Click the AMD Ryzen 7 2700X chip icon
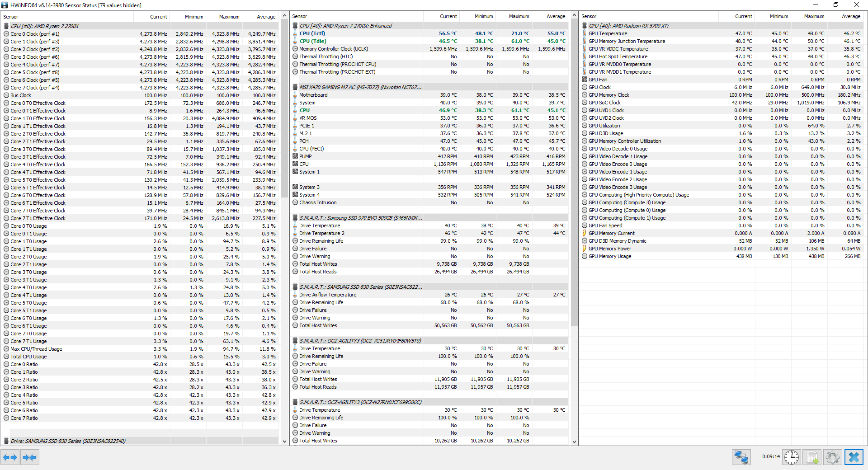868x470 pixels. tap(6, 26)
